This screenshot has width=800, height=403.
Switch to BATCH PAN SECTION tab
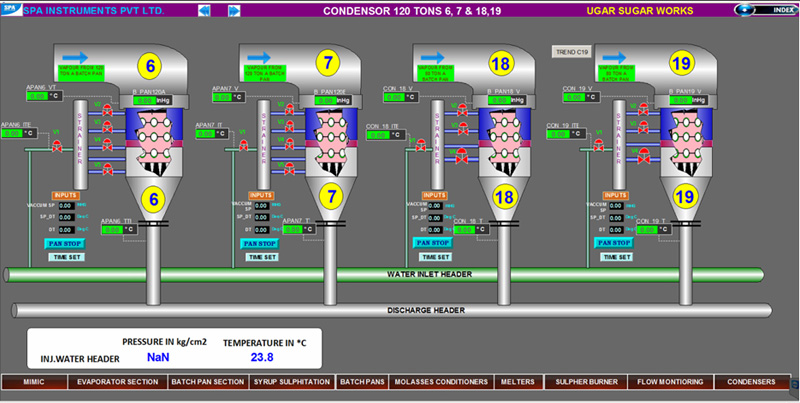[208, 382]
